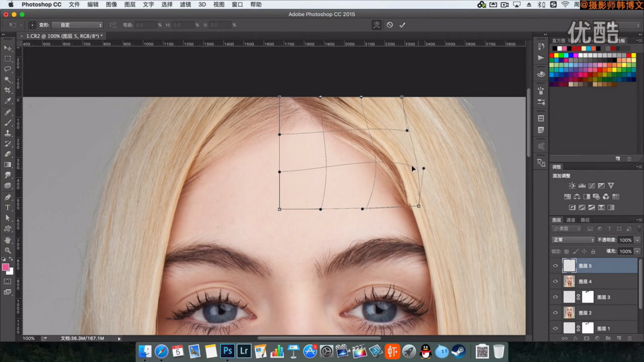Viewport: 644px width, 362px height.
Task: Select the Type tool
Action: (8, 208)
